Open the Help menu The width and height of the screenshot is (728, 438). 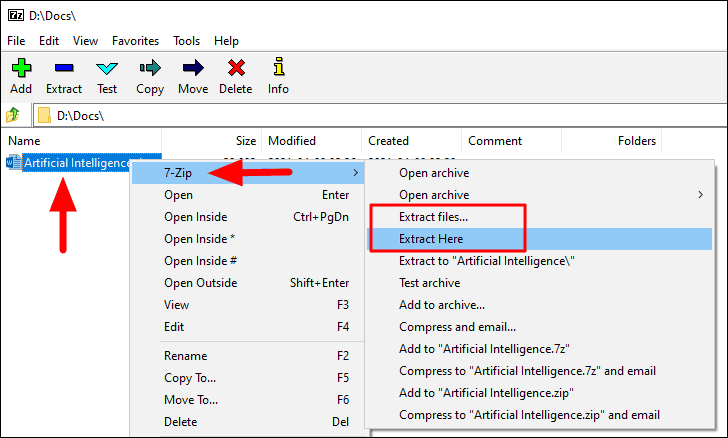tap(226, 41)
